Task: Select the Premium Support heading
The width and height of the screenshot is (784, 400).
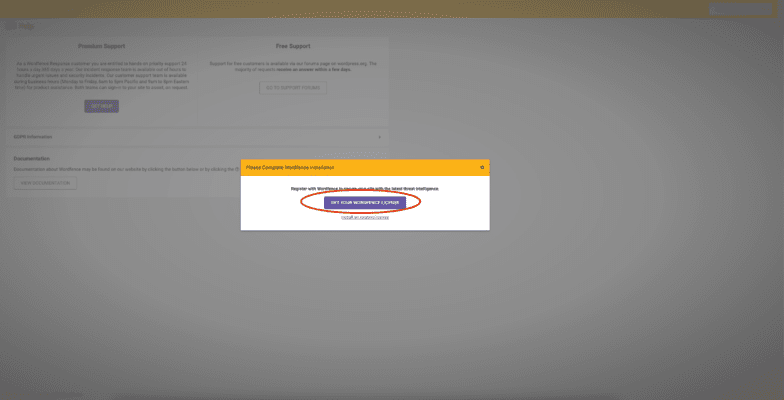Action: coord(101,46)
